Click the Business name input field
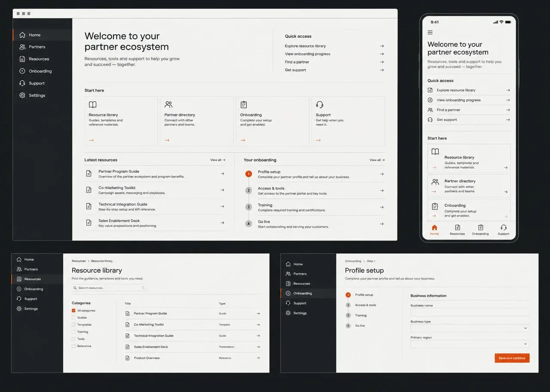The width and height of the screenshot is (550, 392). (x=470, y=312)
